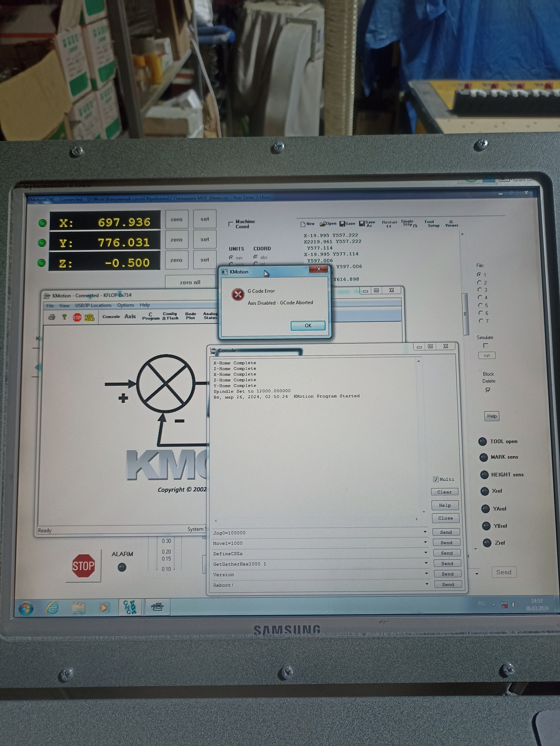Click the red STOP icon in KMotion toolbar
Screen dimensions: 560x746
pos(77,317)
